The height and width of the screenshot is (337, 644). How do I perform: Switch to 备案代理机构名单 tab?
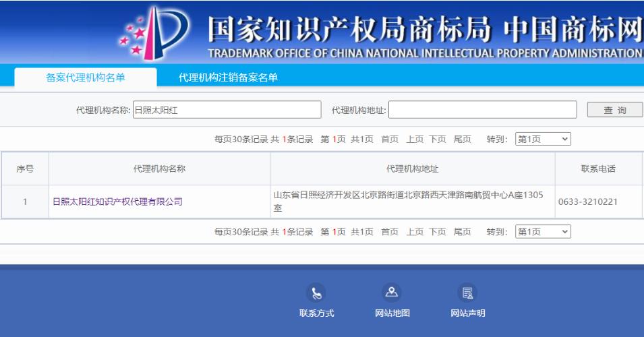tap(86, 77)
